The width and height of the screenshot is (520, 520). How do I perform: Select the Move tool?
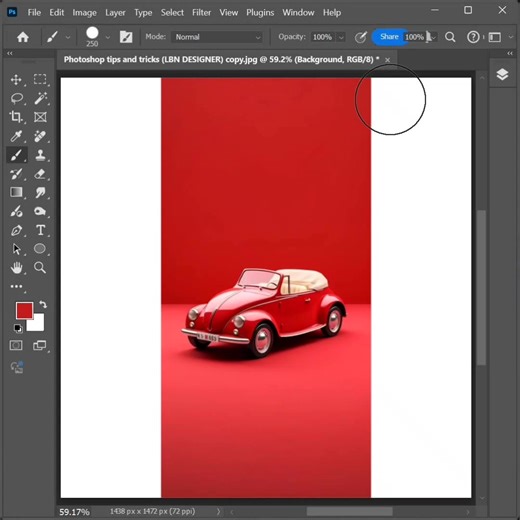pos(16,80)
